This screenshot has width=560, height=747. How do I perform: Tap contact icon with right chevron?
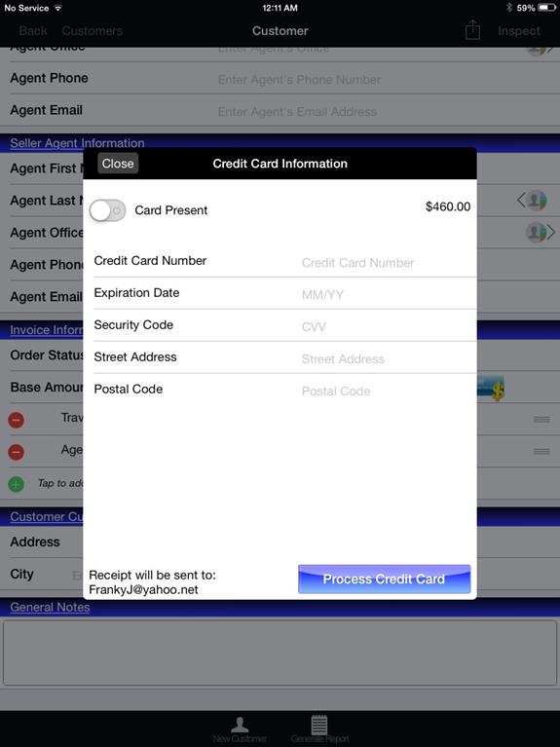pyautogui.click(x=540, y=233)
